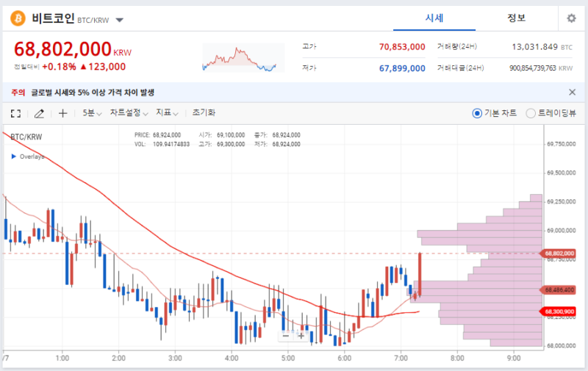
Task: Open the 차트설정 dropdown
Action: 129,113
